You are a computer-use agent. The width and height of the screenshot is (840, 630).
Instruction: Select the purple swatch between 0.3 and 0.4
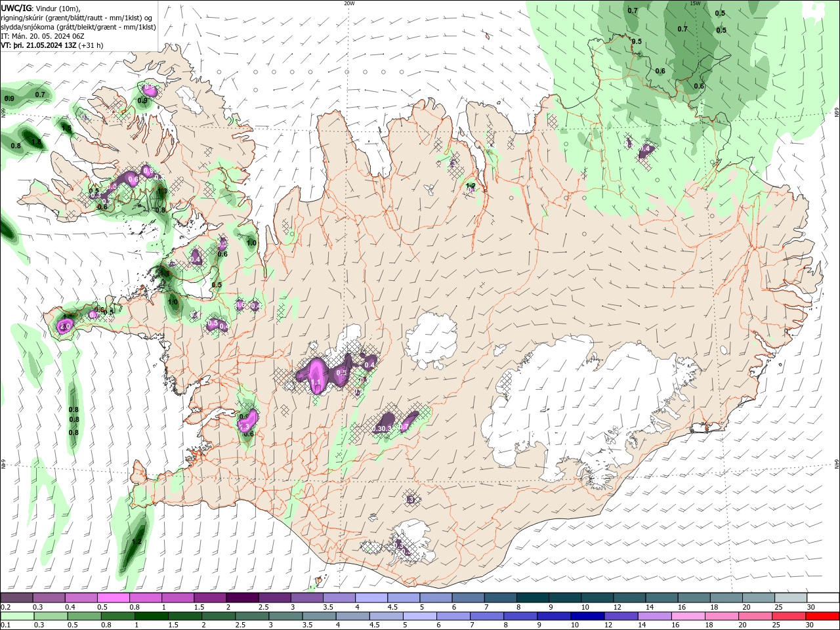pos(49,598)
